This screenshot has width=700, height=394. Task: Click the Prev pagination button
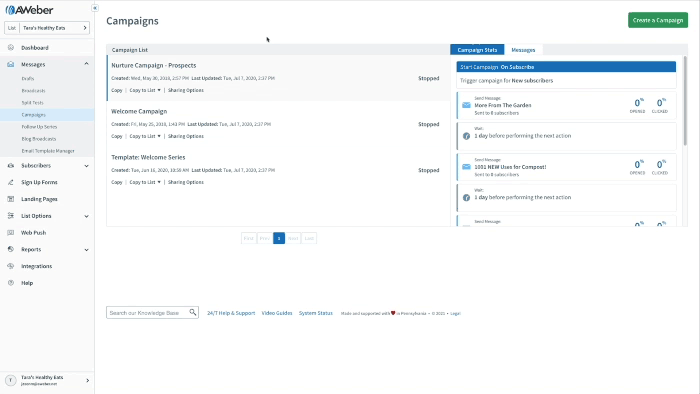pos(264,238)
